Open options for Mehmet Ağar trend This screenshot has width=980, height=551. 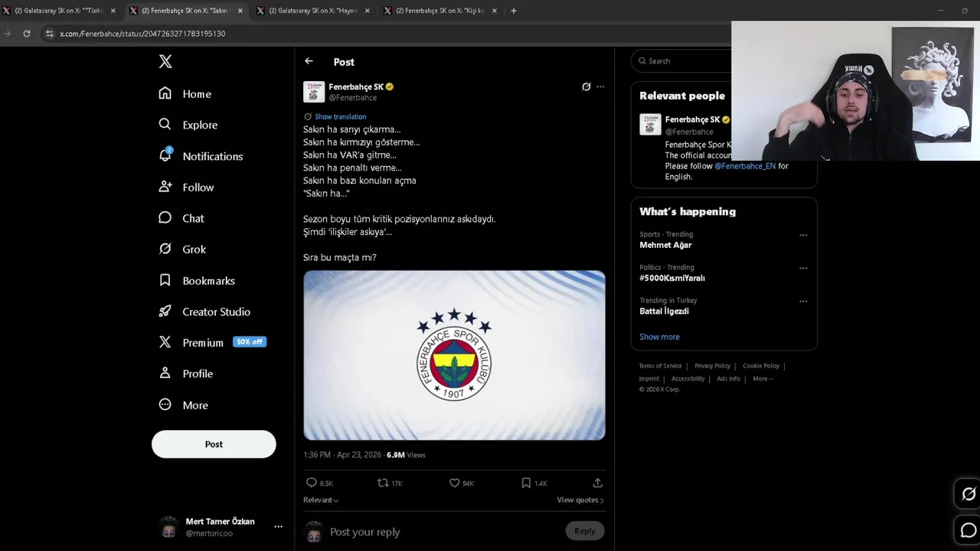803,235
